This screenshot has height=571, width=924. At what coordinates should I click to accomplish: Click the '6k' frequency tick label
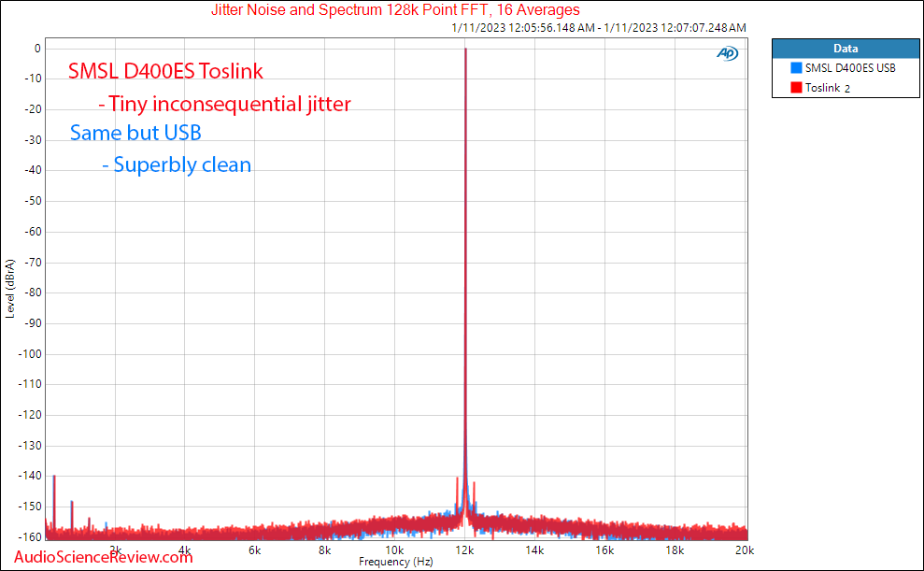click(x=254, y=550)
